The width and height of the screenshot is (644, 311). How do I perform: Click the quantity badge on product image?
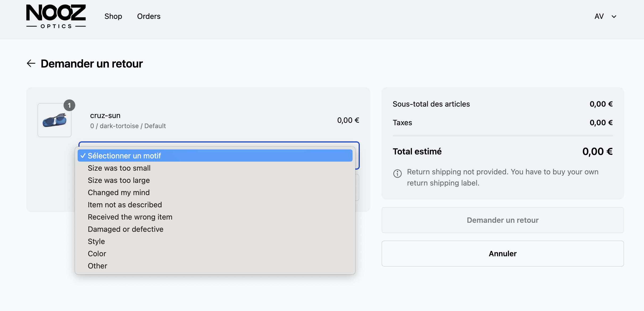click(x=69, y=106)
